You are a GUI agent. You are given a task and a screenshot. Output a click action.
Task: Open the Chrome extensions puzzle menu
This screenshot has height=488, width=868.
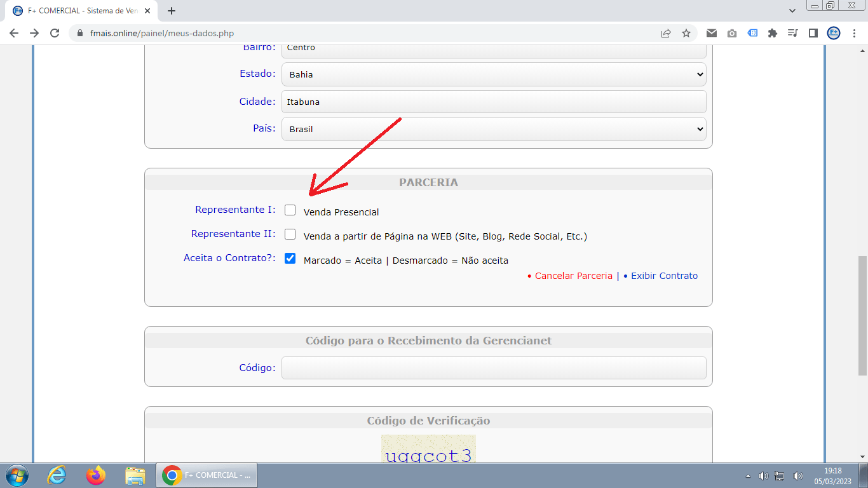point(773,33)
